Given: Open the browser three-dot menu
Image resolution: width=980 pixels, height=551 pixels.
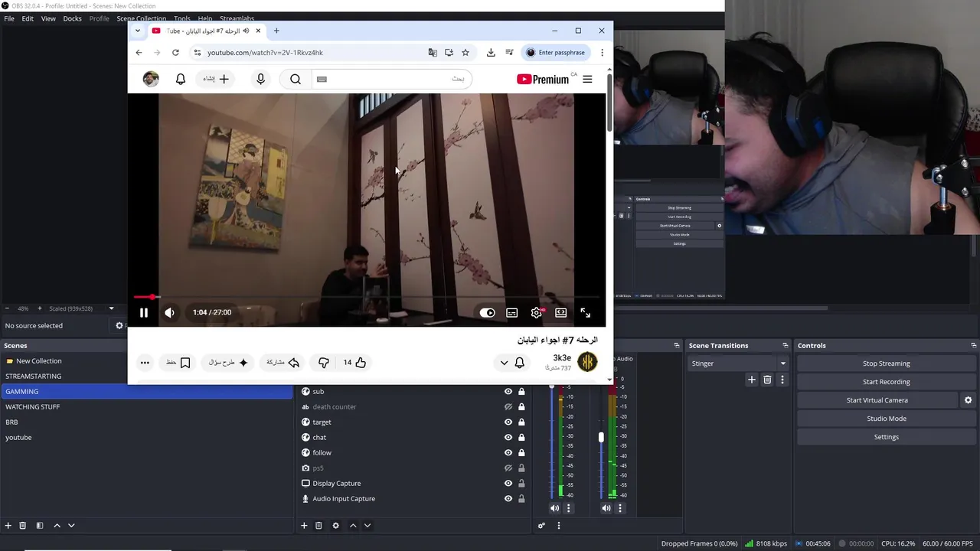Looking at the screenshot, I should pos(602,53).
